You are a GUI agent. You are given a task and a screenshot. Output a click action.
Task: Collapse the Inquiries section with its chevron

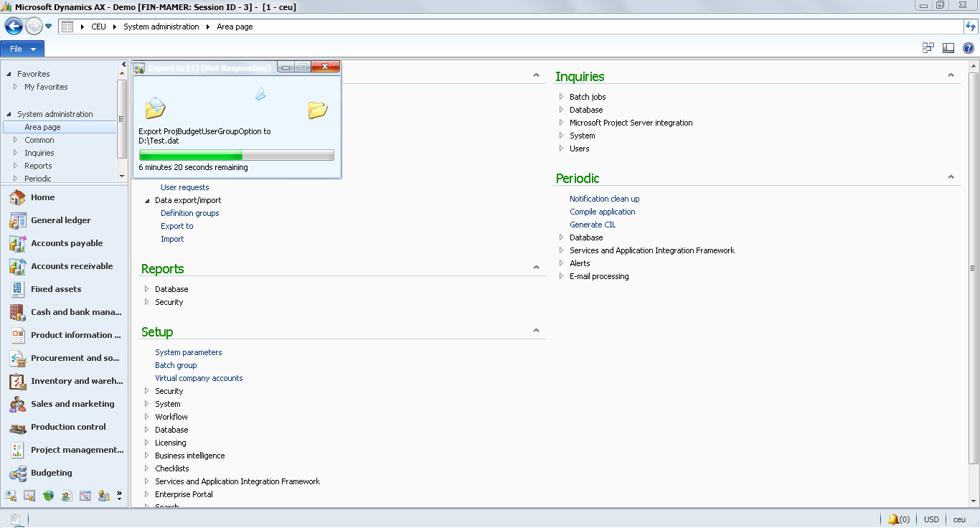point(951,75)
